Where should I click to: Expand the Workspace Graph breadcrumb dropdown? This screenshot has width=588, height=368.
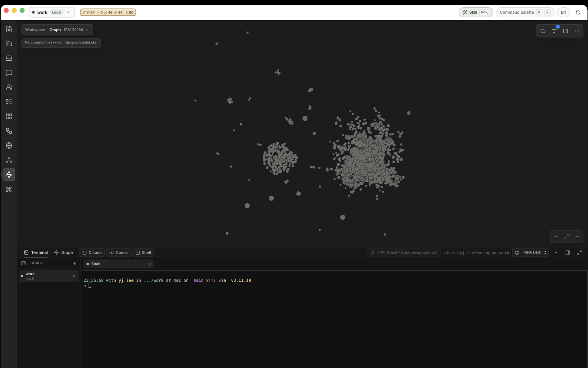pyautogui.click(x=57, y=30)
